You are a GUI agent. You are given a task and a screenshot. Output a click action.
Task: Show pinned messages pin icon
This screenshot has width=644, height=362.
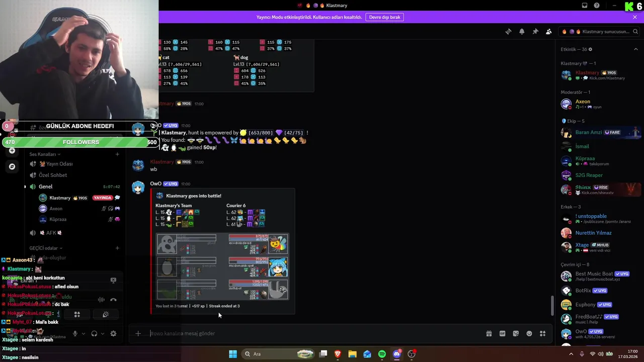535,31
